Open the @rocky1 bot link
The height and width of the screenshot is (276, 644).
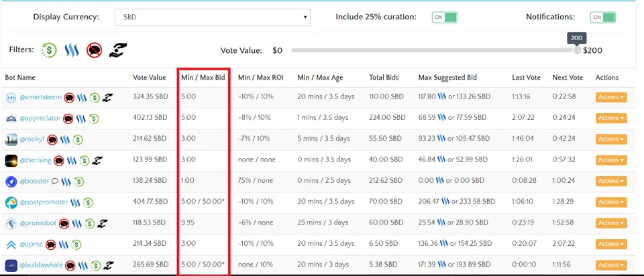click(32, 139)
